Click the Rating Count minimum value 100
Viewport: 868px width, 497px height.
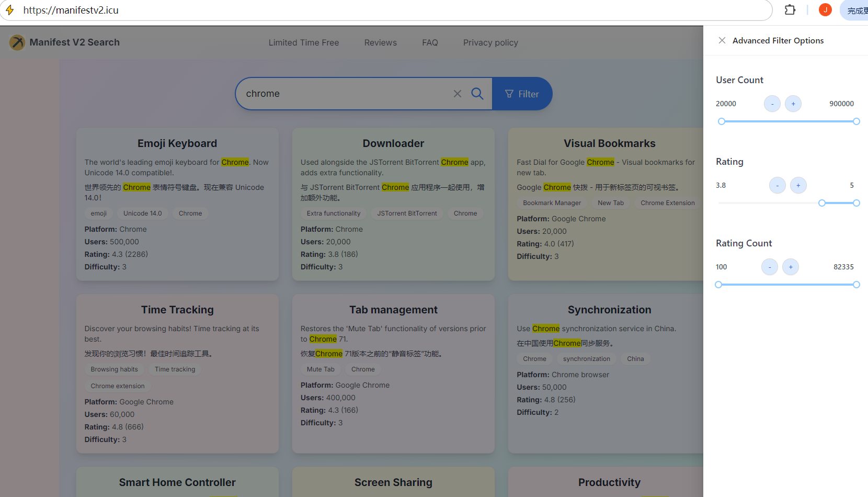(x=722, y=267)
